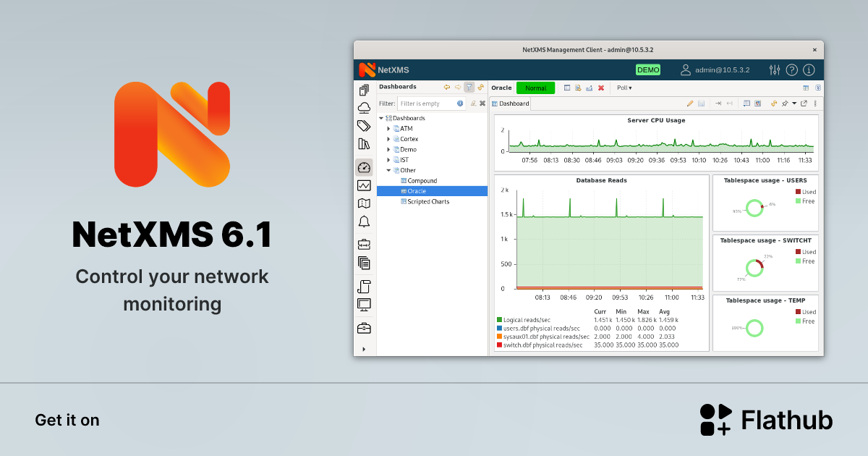The height and width of the screenshot is (456, 868).
Task: Click the Logical reads/sec green legend swatch
Action: (499, 320)
